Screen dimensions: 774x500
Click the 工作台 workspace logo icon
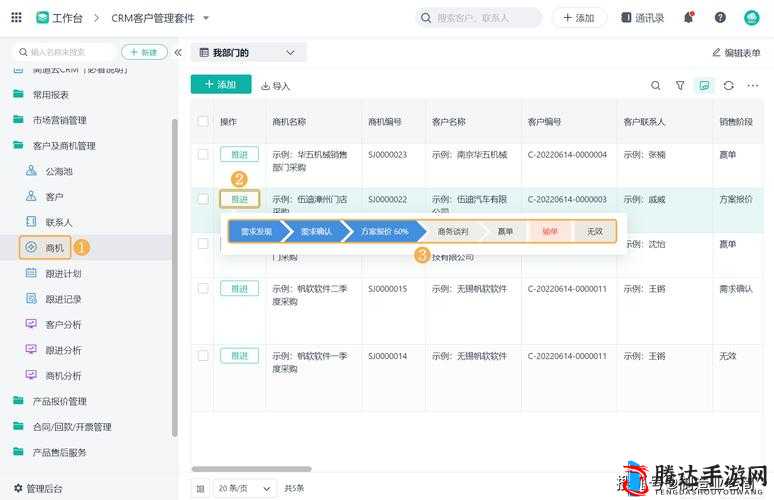coord(42,18)
